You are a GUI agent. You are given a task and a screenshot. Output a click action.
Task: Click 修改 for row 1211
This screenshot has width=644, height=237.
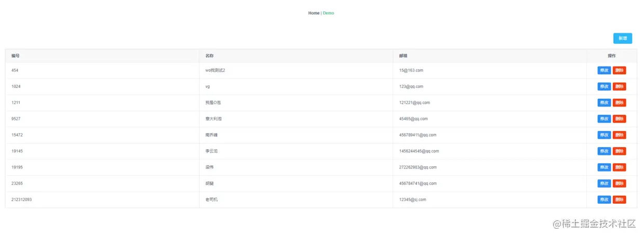pyautogui.click(x=604, y=102)
